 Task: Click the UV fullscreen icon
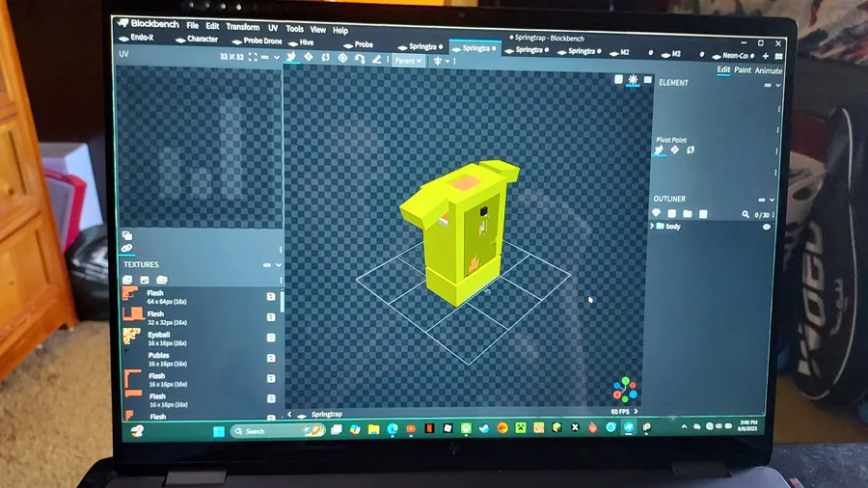coord(253,57)
